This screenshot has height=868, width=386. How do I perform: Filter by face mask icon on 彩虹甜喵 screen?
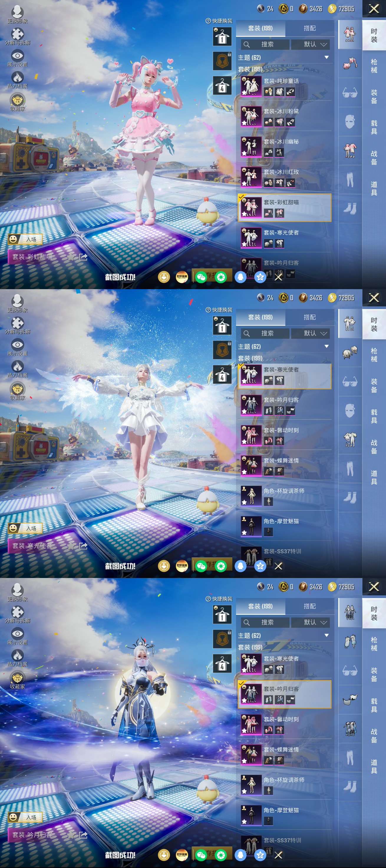349,122
